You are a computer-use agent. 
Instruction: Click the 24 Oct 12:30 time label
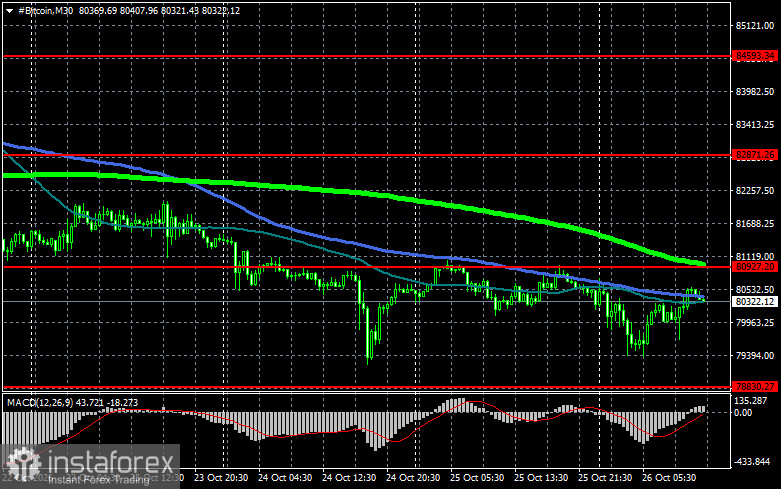coord(349,478)
